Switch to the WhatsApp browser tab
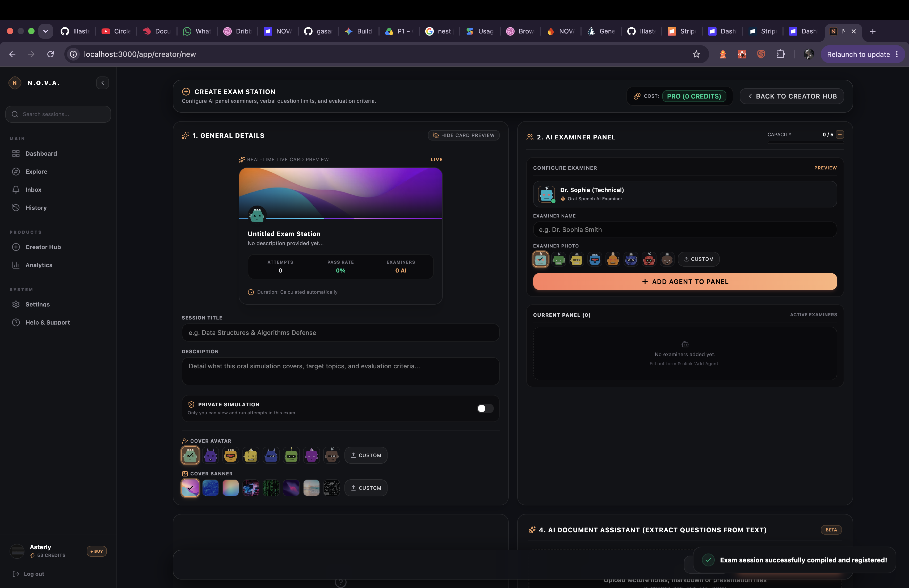Image resolution: width=909 pixels, height=588 pixels. [197, 31]
